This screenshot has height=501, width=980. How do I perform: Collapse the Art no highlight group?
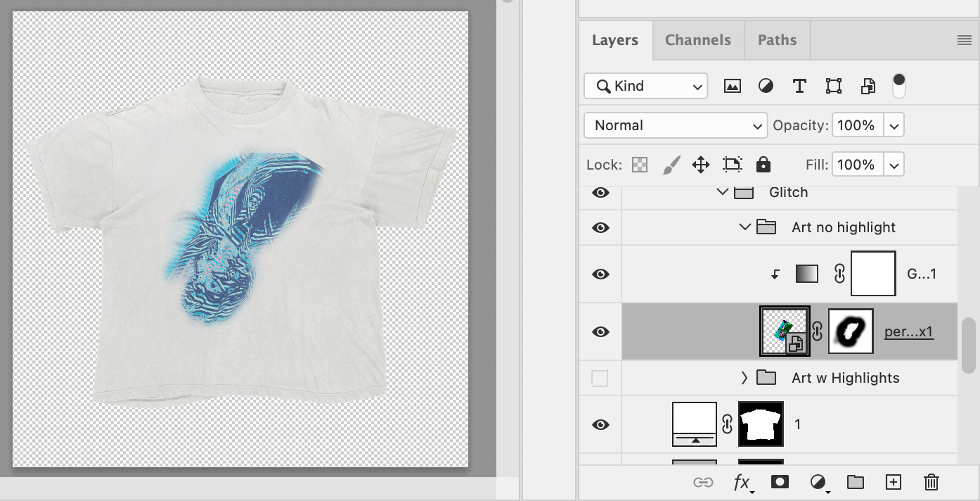744,227
